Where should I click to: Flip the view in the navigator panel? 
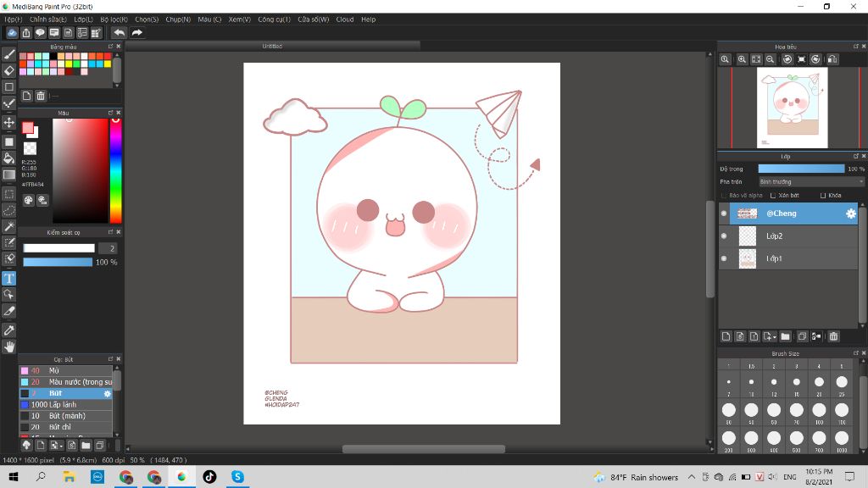(832, 59)
